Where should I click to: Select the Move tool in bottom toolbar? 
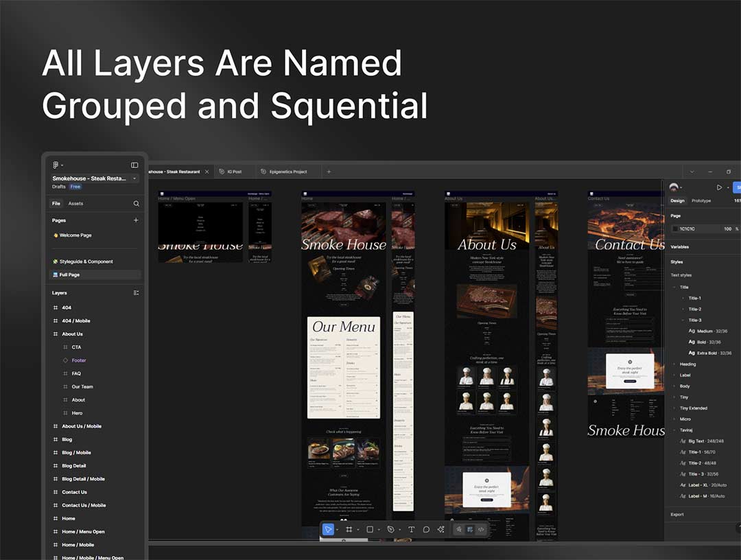click(x=329, y=529)
